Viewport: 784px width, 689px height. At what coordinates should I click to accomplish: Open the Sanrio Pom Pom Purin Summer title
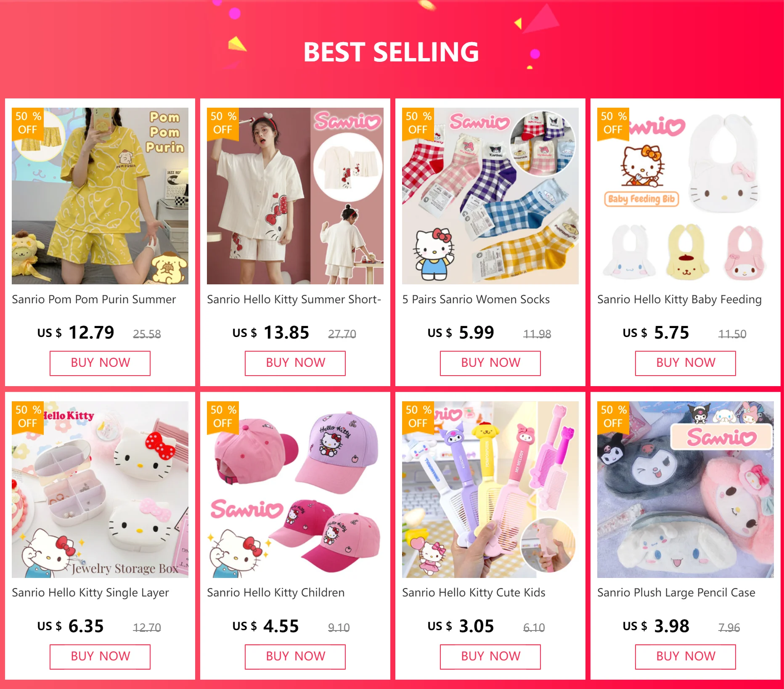[x=94, y=299]
